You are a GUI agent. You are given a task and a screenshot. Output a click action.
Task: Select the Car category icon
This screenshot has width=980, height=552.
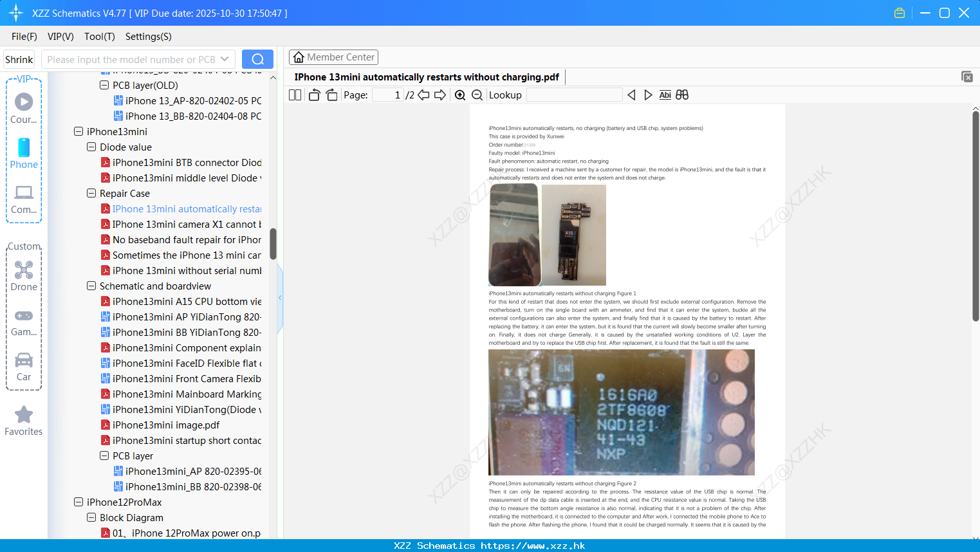click(24, 367)
